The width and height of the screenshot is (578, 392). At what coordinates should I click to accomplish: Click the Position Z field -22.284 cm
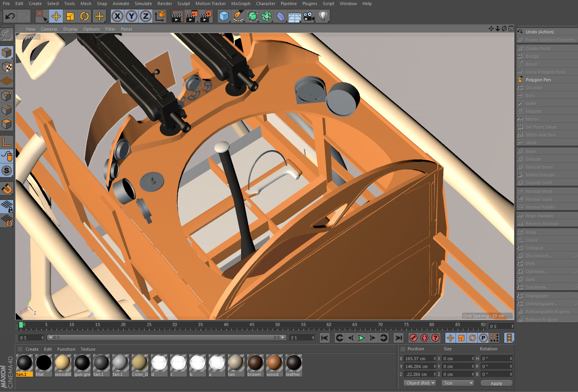420,374
